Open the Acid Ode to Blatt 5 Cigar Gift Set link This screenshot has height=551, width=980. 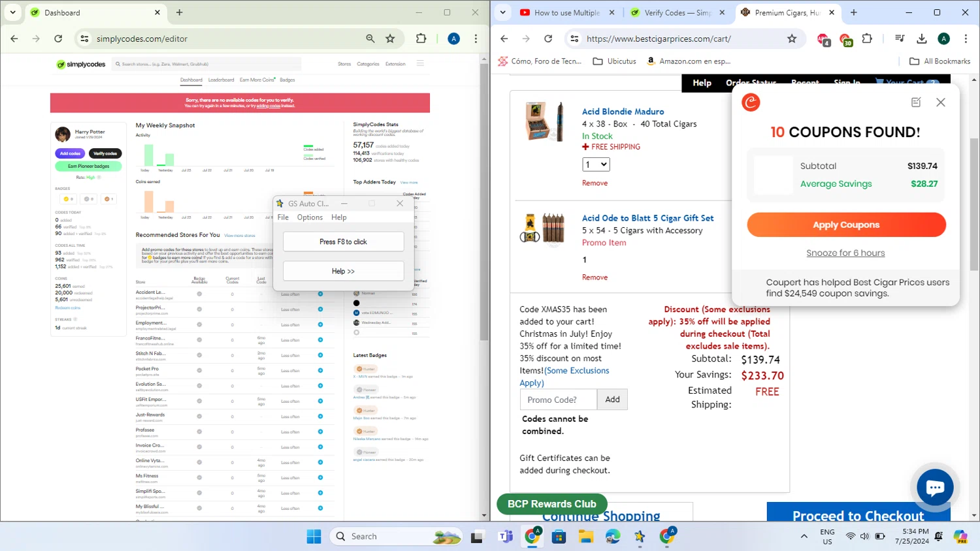[647, 218]
